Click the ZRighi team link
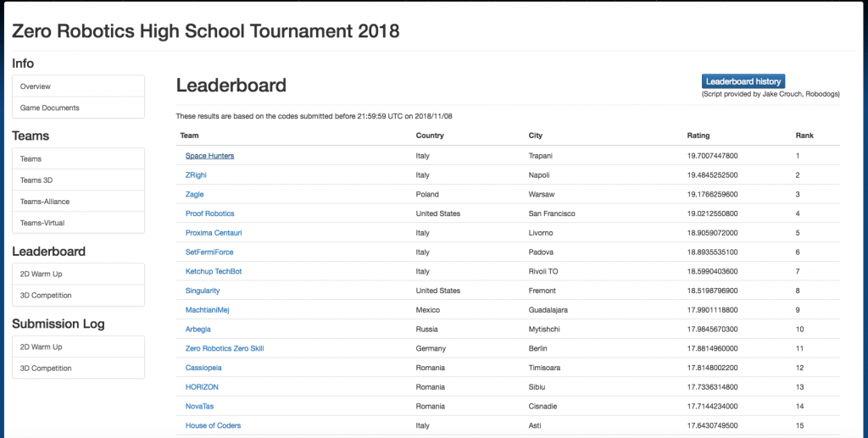 pos(196,175)
